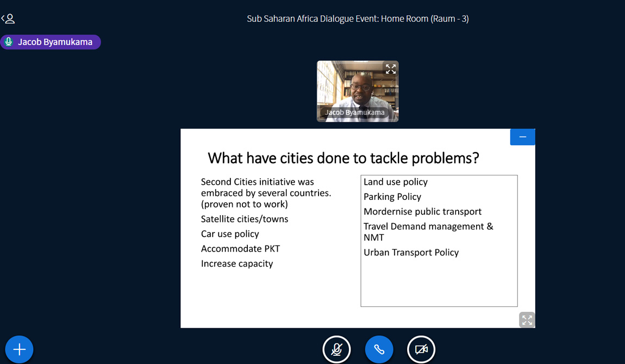Click the text Travel Demand management & NMT
This screenshot has width=625, height=364.
point(428,232)
